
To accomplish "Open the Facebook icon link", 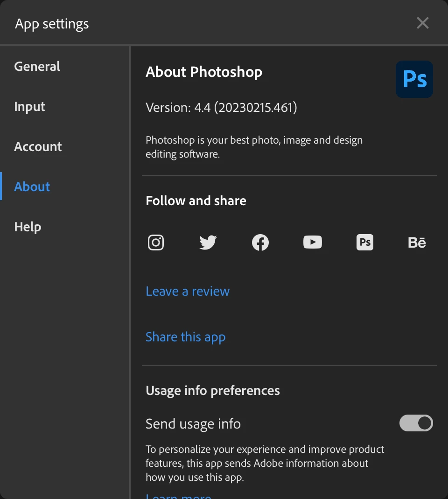I will point(260,243).
